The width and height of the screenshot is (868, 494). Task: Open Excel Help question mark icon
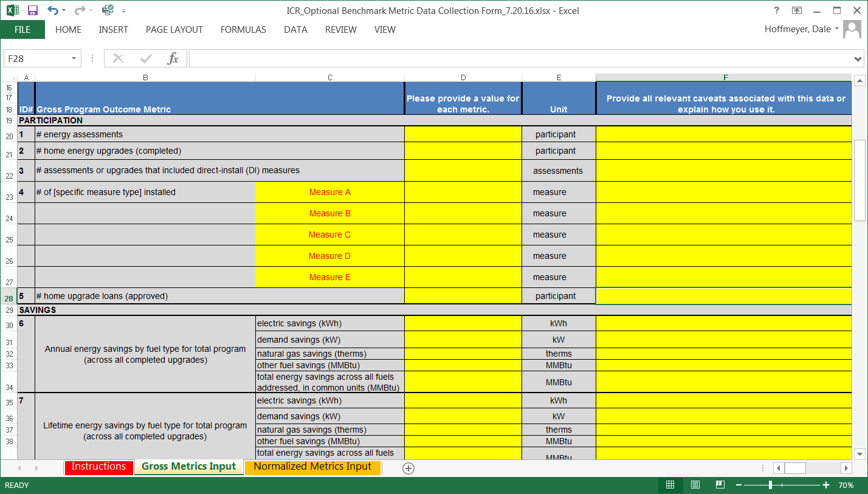click(776, 10)
